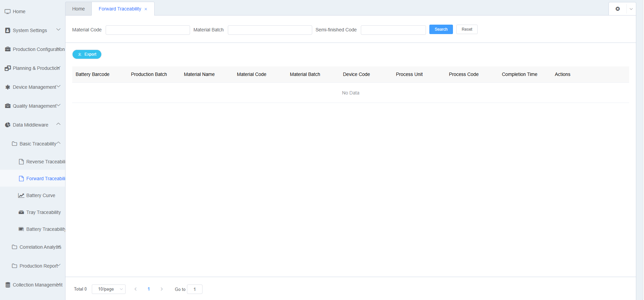Focus the Semi-finished Code input field
The image size is (644, 300).
click(393, 30)
